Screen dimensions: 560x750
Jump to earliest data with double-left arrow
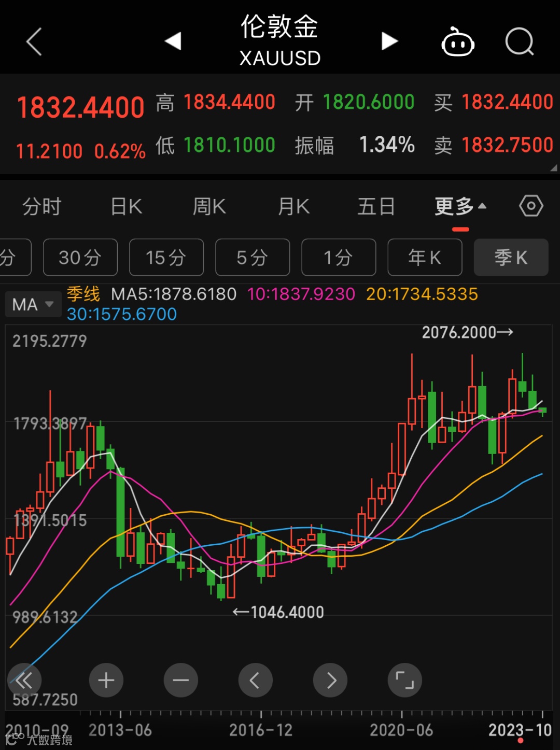pyautogui.click(x=24, y=680)
